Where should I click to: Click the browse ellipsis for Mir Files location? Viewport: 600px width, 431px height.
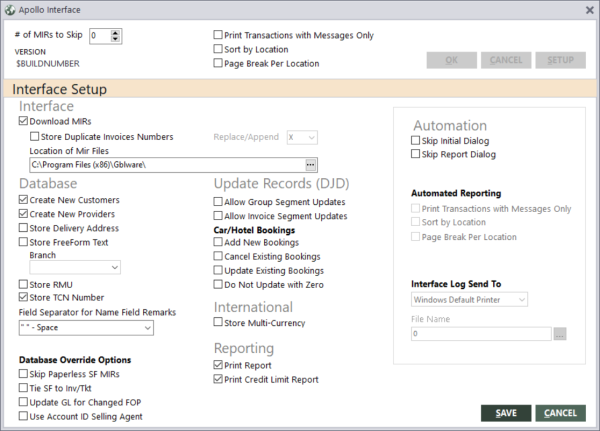pyautogui.click(x=310, y=165)
